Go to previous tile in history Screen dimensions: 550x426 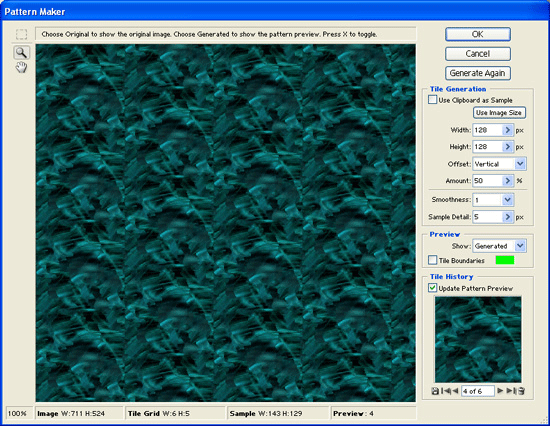click(455, 391)
